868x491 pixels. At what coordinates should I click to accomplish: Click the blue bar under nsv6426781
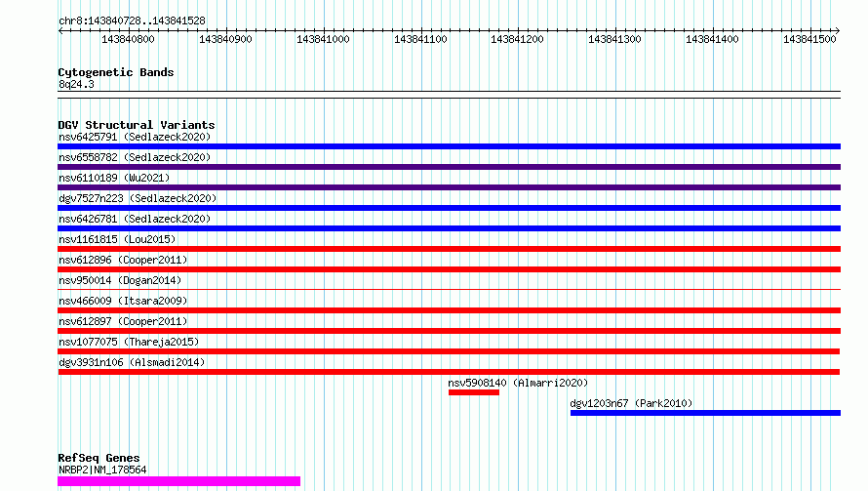449,228
